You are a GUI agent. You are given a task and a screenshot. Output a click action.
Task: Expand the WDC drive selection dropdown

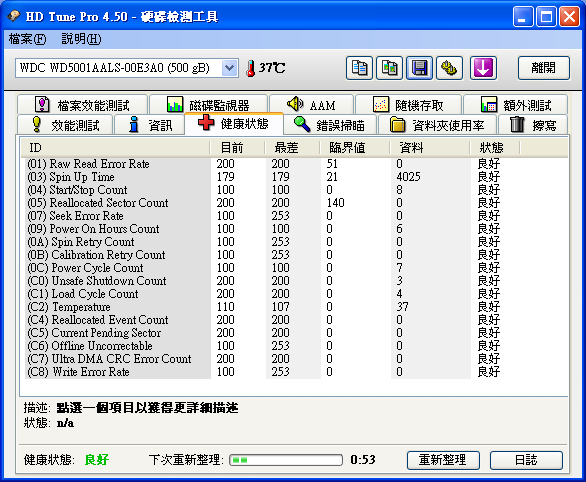click(x=229, y=68)
